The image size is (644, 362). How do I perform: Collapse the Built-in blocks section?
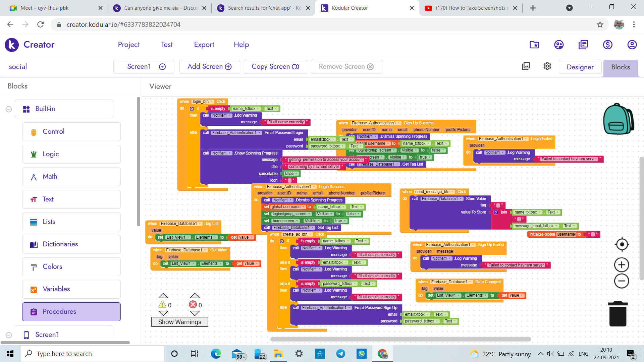[9, 109]
